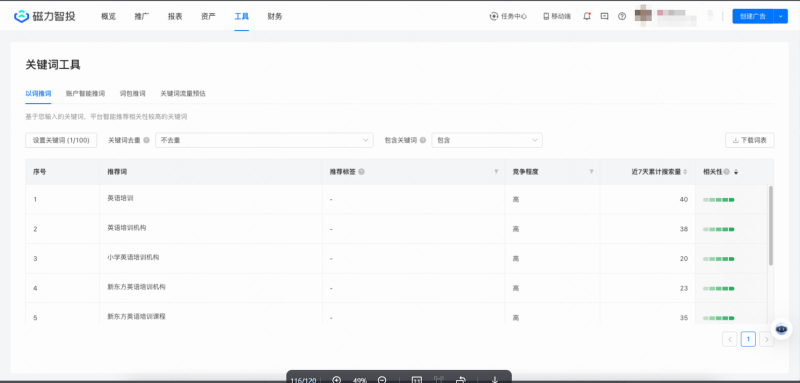
Task: Click relevance bar for 小学英语培训机构 row
Action: tap(718, 259)
